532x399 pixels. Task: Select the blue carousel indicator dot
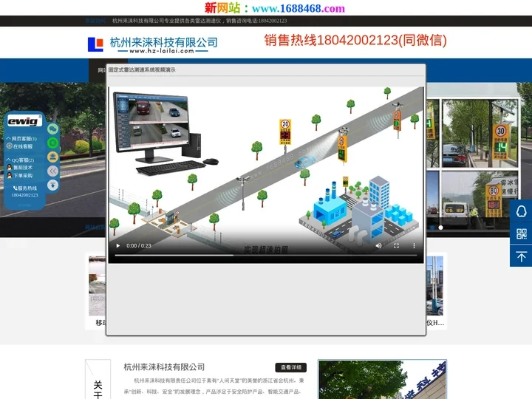pos(432,228)
